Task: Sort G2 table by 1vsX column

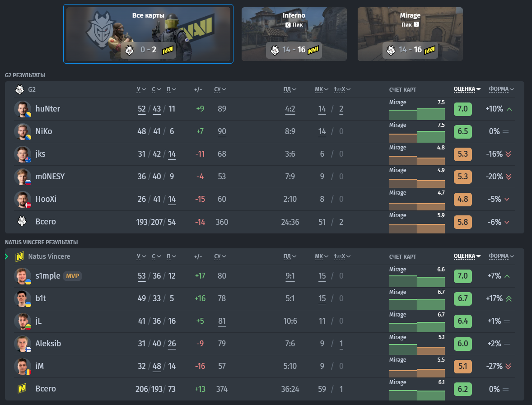Action: pyautogui.click(x=342, y=89)
